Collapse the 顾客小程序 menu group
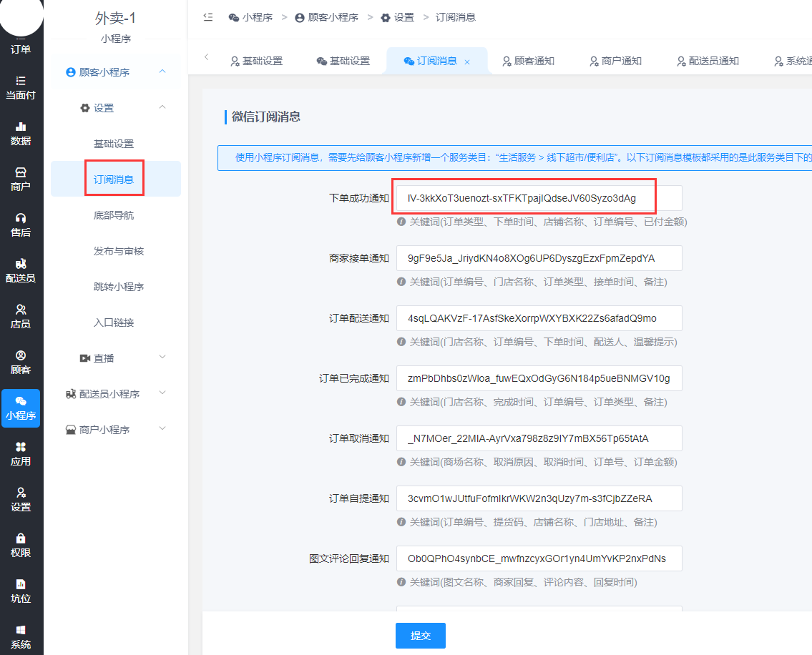The image size is (812, 655). (x=162, y=72)
